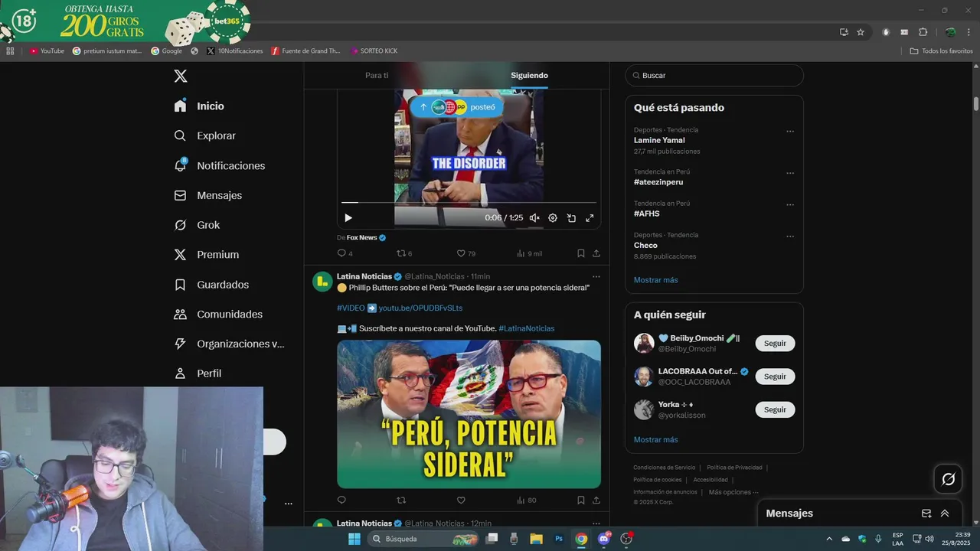Bookmark the Phillip Butters post
The image size is (980, 551).
tap(581, 500)
